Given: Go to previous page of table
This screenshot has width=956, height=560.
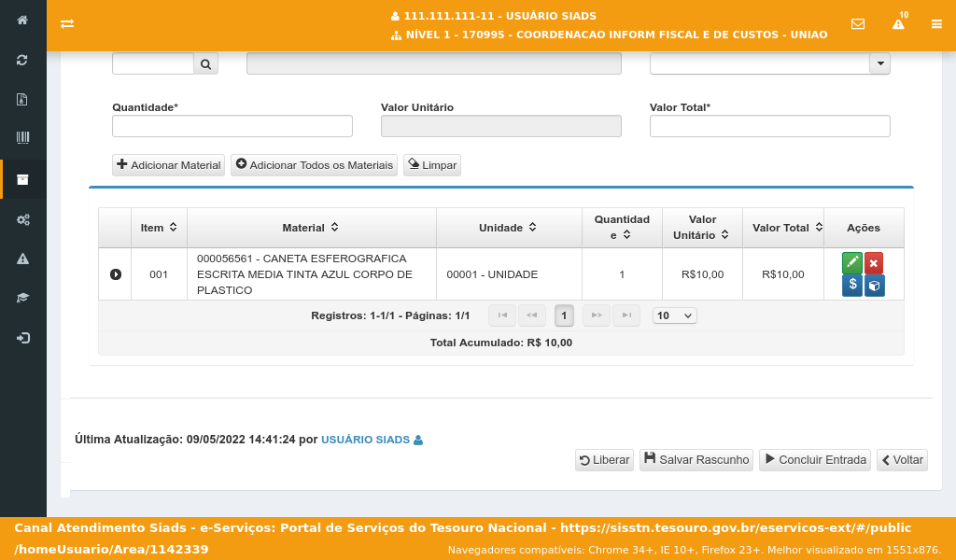Looking at the screenshot, I should [531, 315].
